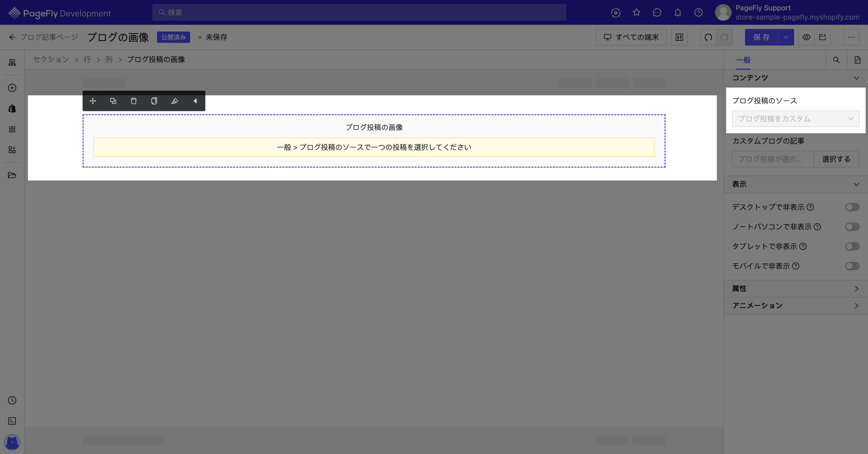The width and height of the screenshot is (868, 454).
Task: Open the save options dropdown arrow
Action: point(786,37)
